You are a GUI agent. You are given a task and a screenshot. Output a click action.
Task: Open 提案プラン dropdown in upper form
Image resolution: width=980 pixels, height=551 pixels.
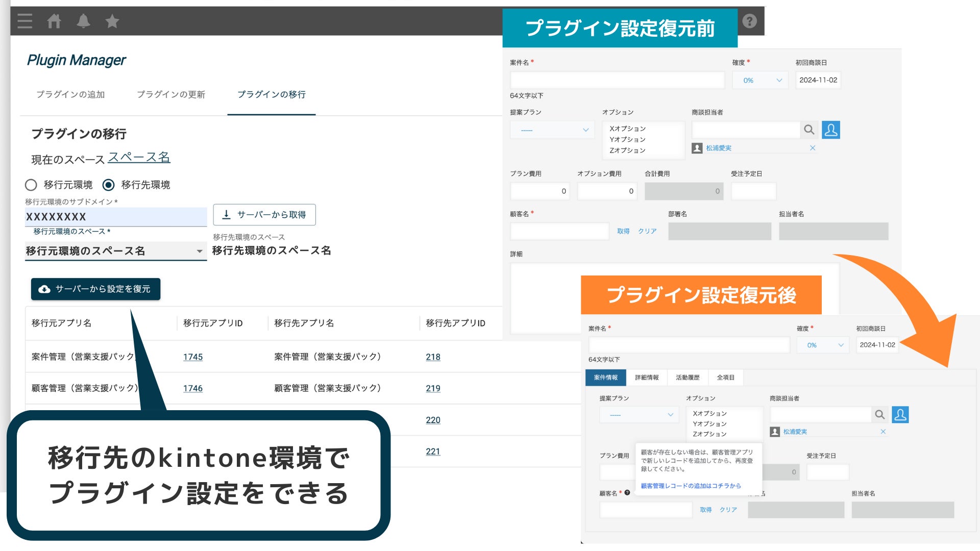[x=552, y=130]
